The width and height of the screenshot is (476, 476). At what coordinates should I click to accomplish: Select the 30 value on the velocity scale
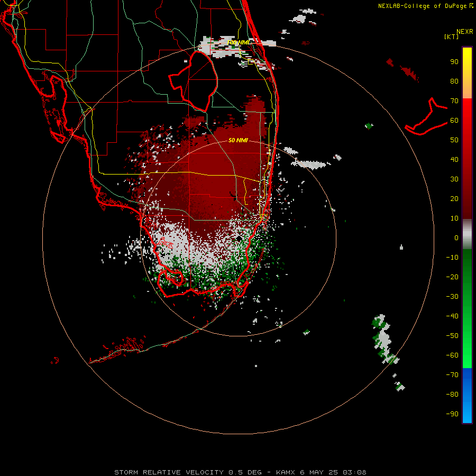tap(454, 179)
